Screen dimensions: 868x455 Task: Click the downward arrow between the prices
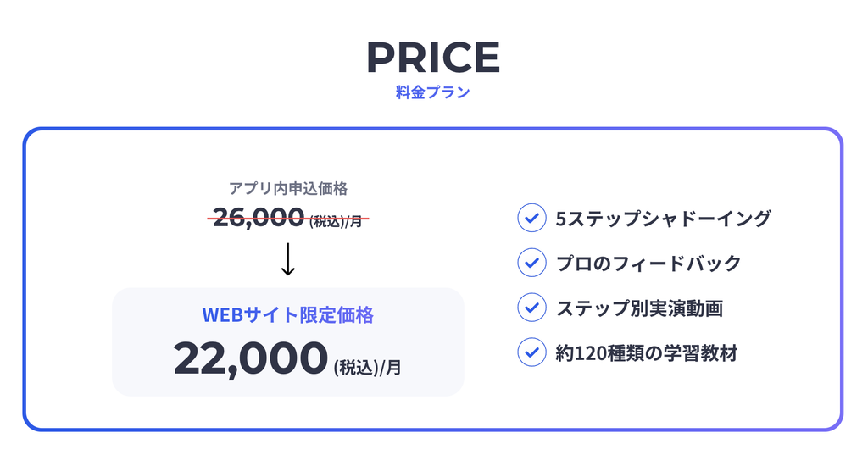[x=288, y=259]
